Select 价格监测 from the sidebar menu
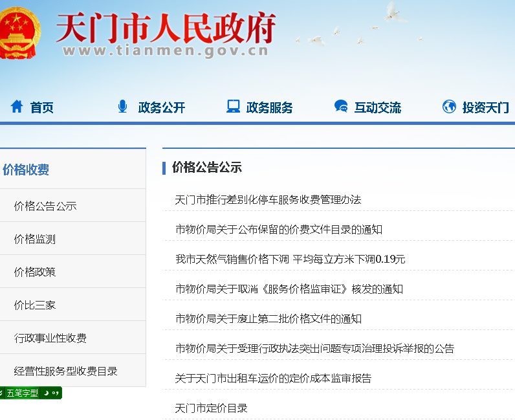This screenshot has width=515, height=420. (35, 239)
